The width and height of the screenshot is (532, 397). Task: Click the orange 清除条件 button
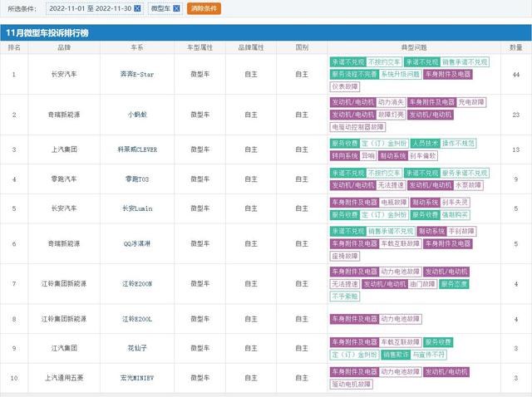204,8
